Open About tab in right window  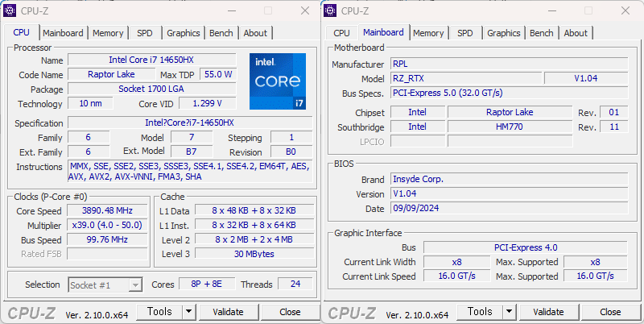(x=576, y=33)
